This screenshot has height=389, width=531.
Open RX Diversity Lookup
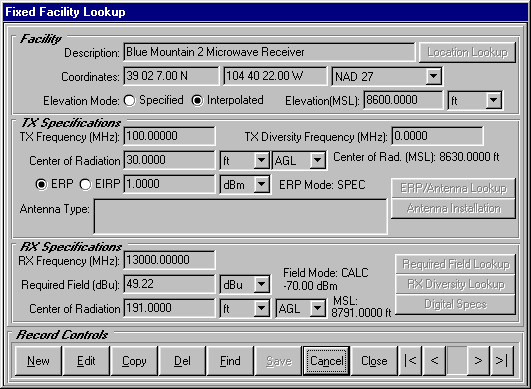pyautogui.click(x=456, y=284)
